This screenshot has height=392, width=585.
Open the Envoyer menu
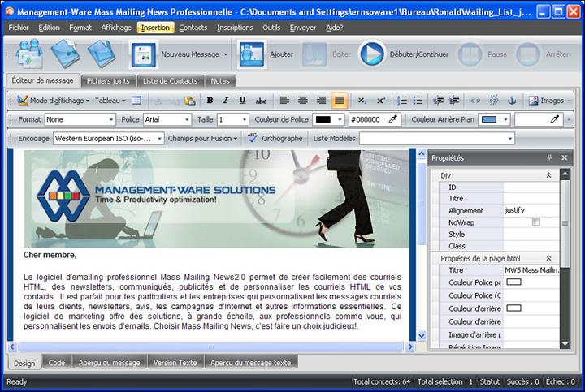click(x=302, y=28)
